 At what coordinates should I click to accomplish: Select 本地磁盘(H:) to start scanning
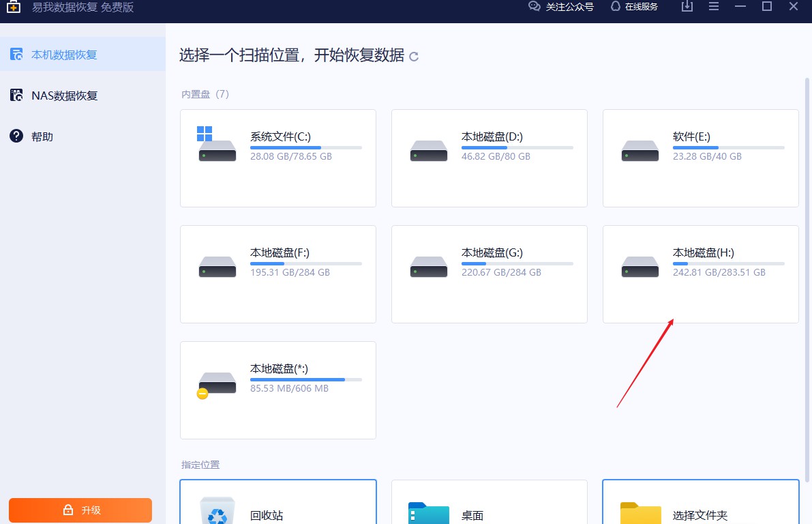point(700,274)
